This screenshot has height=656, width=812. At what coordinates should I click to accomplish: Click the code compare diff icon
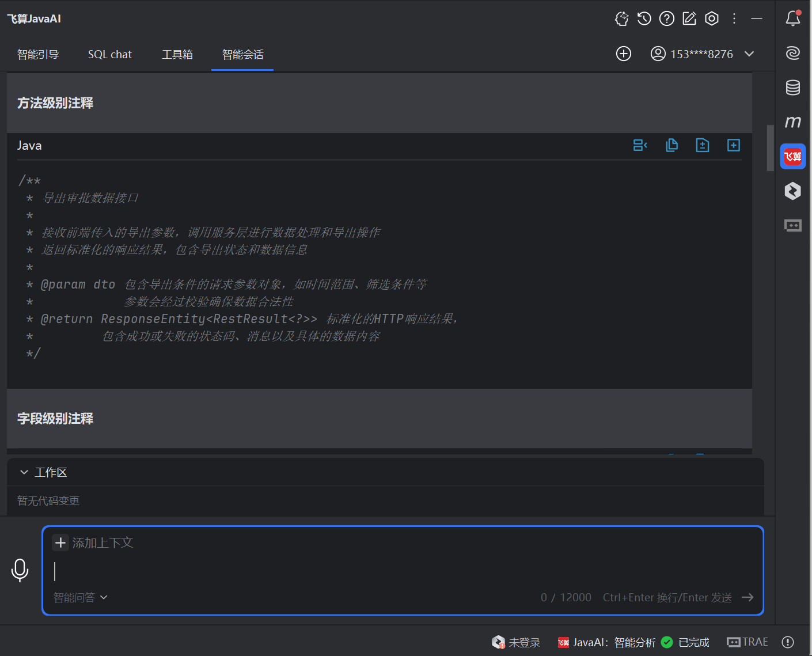640,145
